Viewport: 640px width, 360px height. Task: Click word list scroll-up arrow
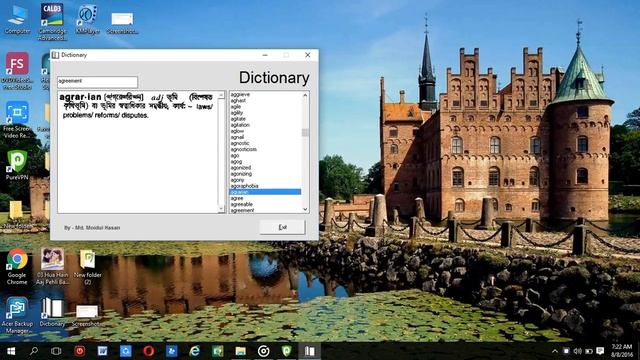tap(305, 95)
